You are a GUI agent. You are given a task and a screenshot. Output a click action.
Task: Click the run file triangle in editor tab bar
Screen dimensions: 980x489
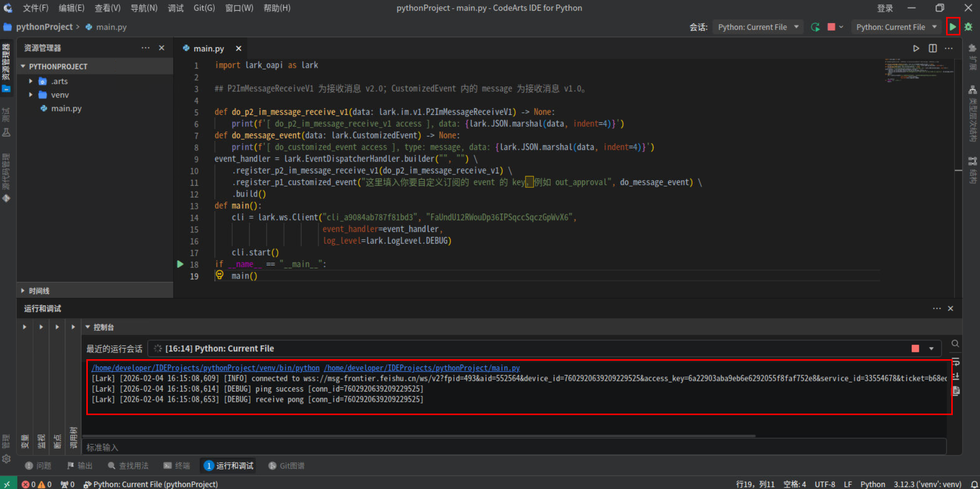(x=916, y=48)
